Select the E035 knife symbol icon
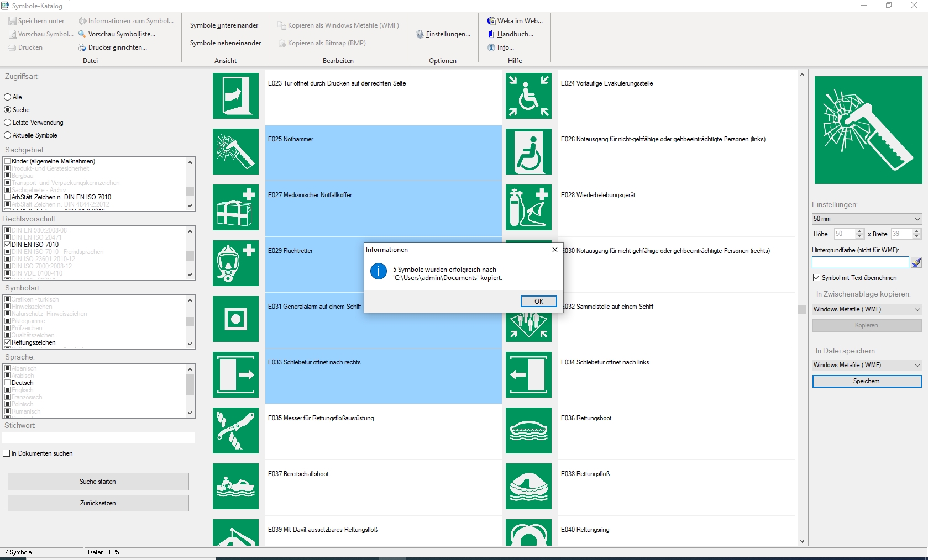The image size is (928, 560). 235,430
